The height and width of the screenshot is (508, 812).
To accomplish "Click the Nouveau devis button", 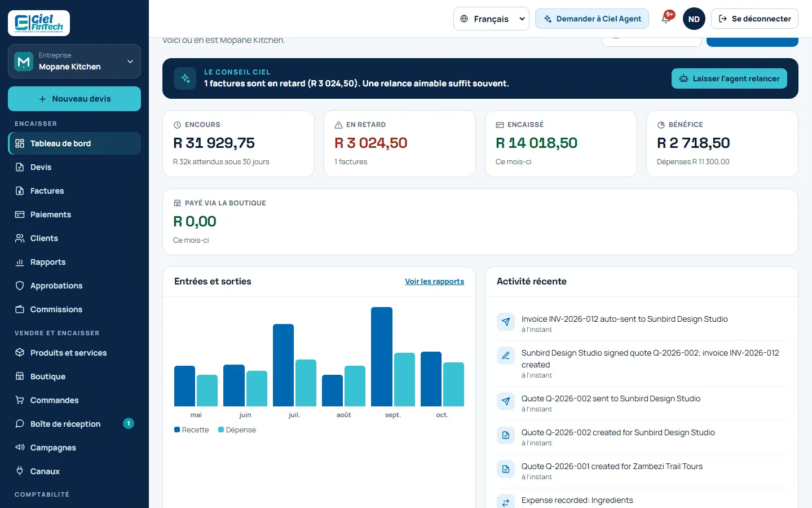I will tap(74, 99).
